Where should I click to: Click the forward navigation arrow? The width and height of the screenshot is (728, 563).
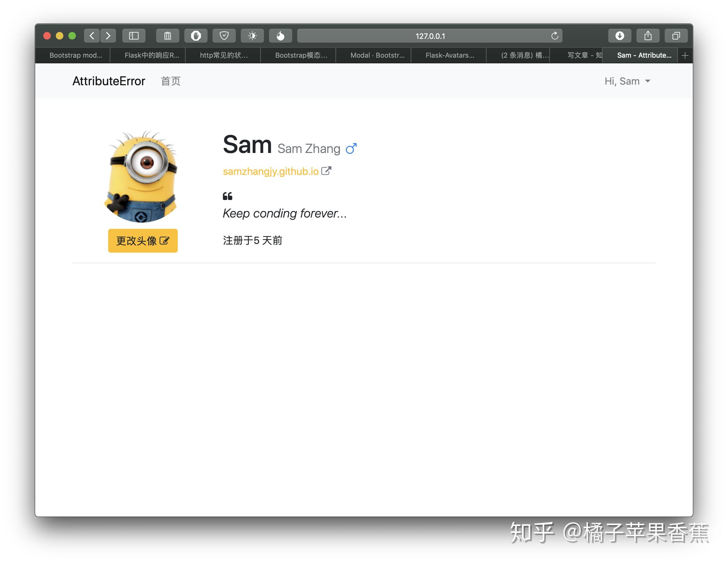[x=108, y=36]
